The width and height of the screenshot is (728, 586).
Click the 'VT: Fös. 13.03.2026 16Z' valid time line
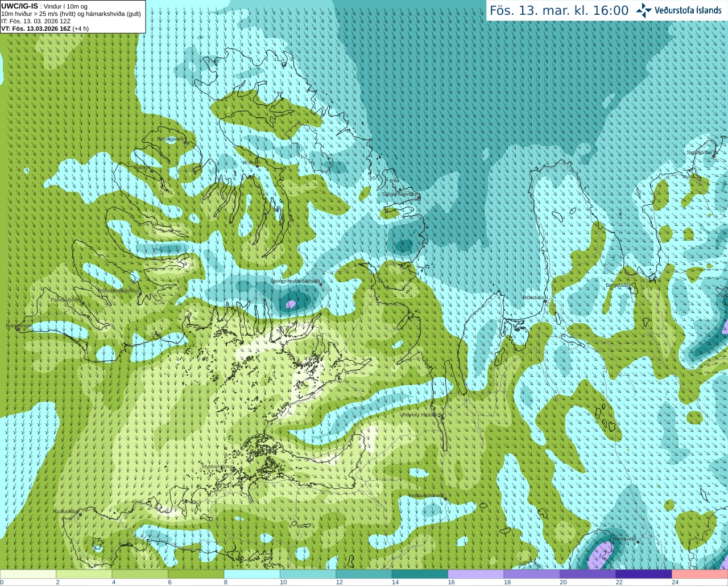point(36,28)
